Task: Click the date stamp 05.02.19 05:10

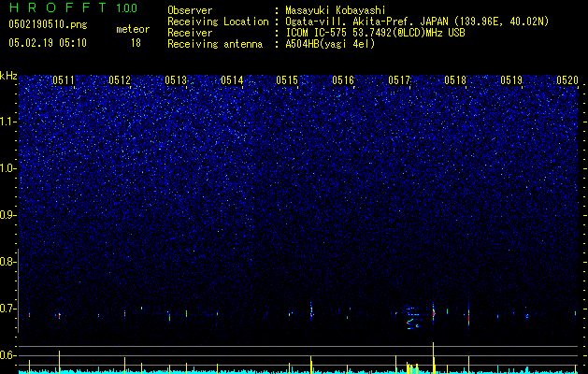Action: [48, 43]
